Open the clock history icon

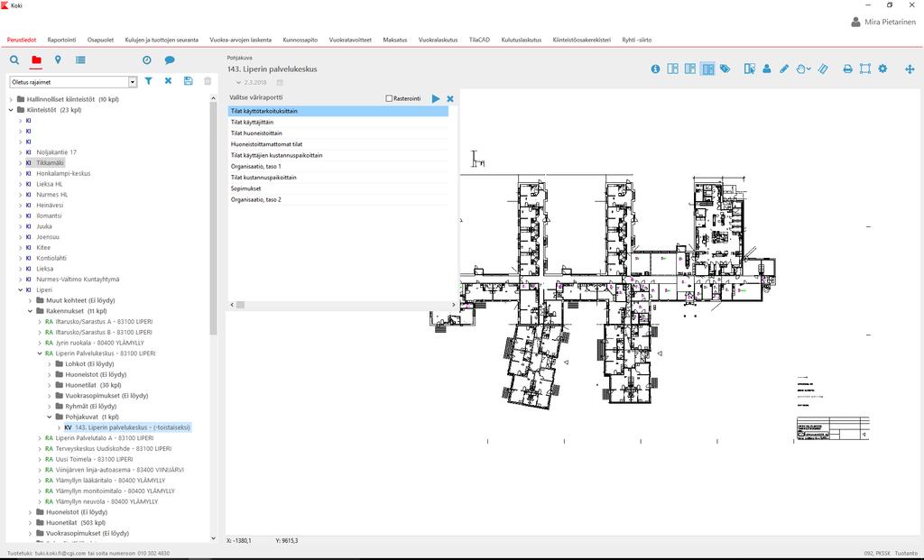coord(147,60)
